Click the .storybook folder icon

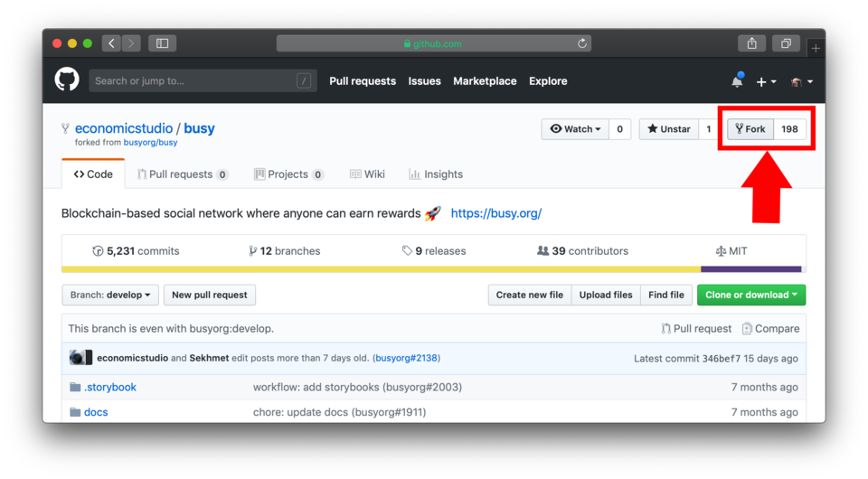75,387
